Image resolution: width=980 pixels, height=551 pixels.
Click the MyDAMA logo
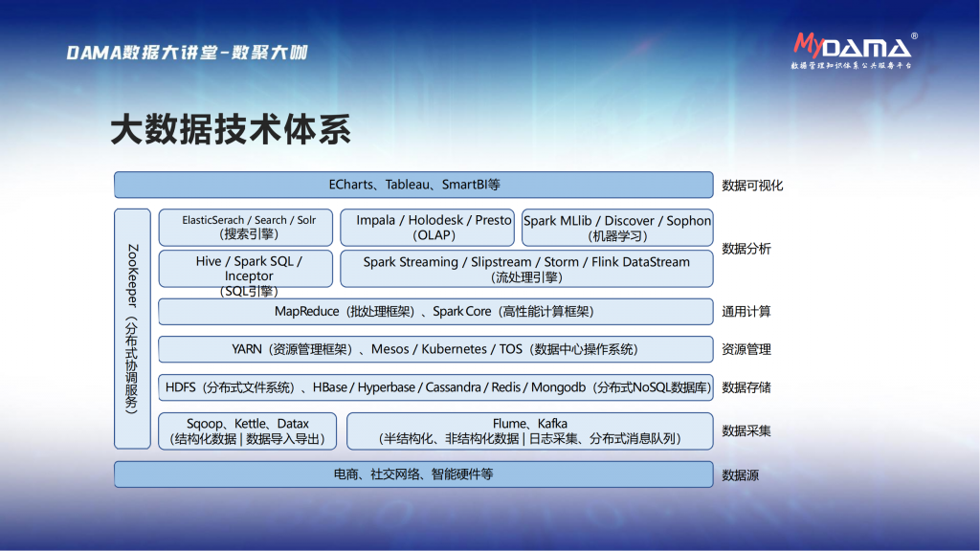pos(854,50)
